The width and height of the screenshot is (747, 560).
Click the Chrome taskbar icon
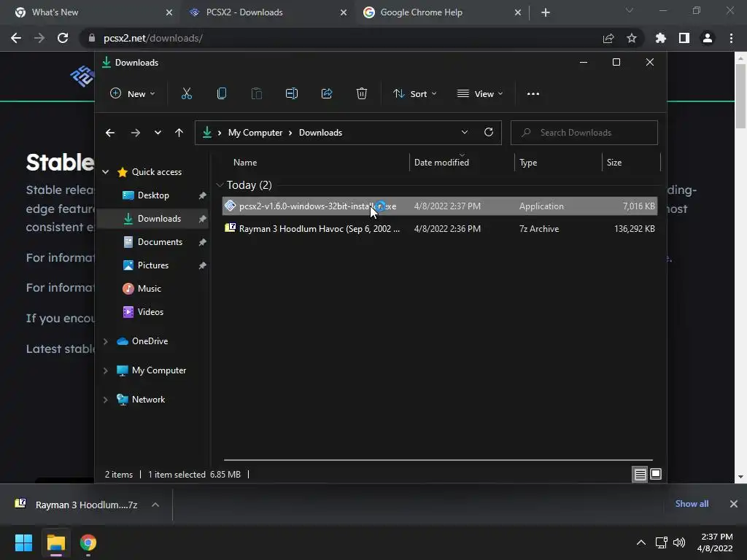[88, 542]
